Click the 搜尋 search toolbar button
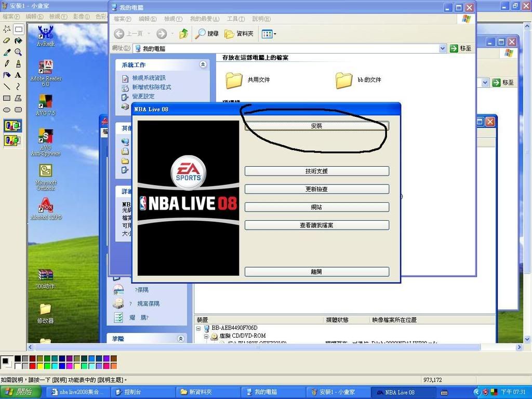The height and width of the screenshot is (399, 532). pos(207,34)
